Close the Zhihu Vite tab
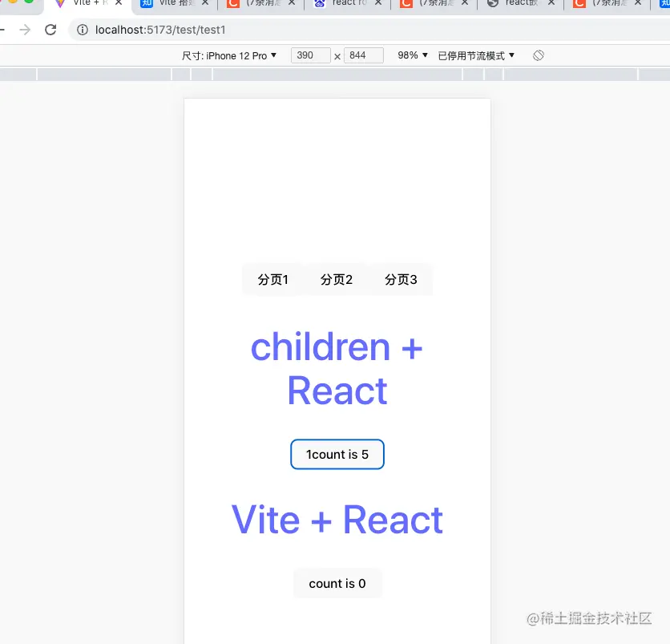 click(x=205, y=3)
